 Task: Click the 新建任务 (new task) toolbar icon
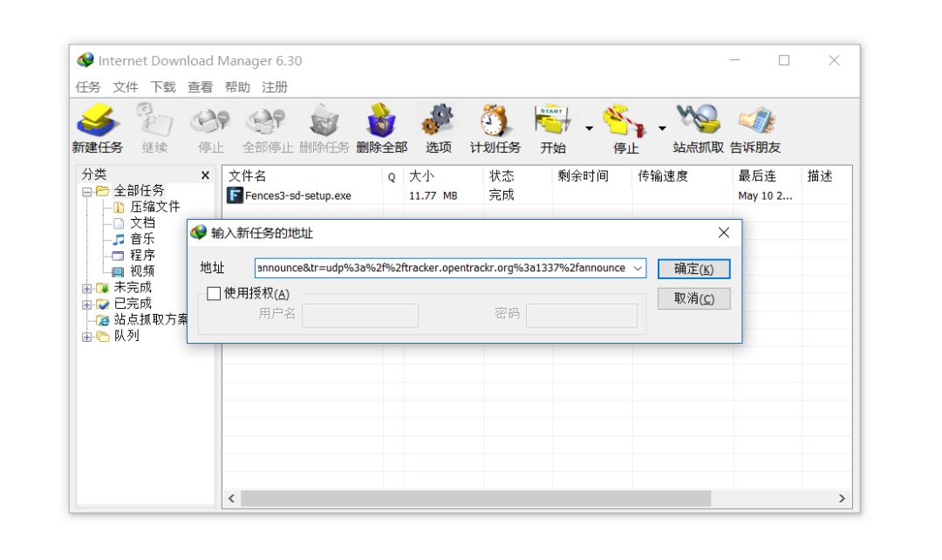pyautogui.click(x=97, y=120)
